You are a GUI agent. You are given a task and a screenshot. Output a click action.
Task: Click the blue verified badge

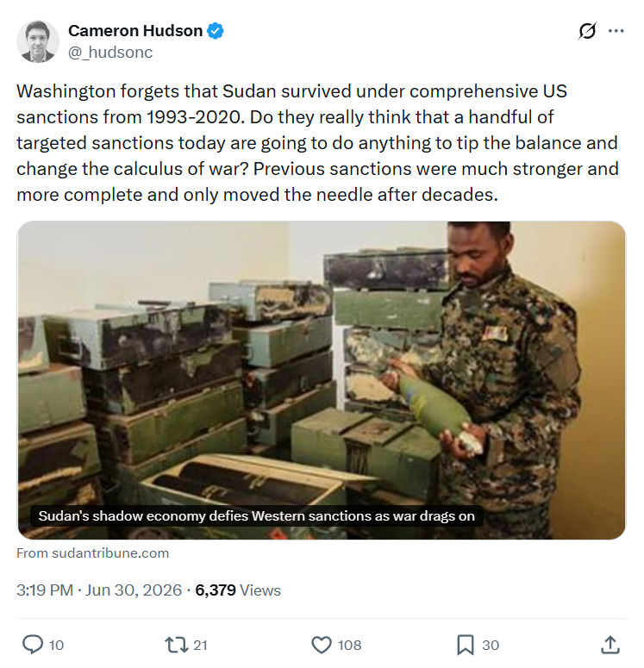(216, 31)
